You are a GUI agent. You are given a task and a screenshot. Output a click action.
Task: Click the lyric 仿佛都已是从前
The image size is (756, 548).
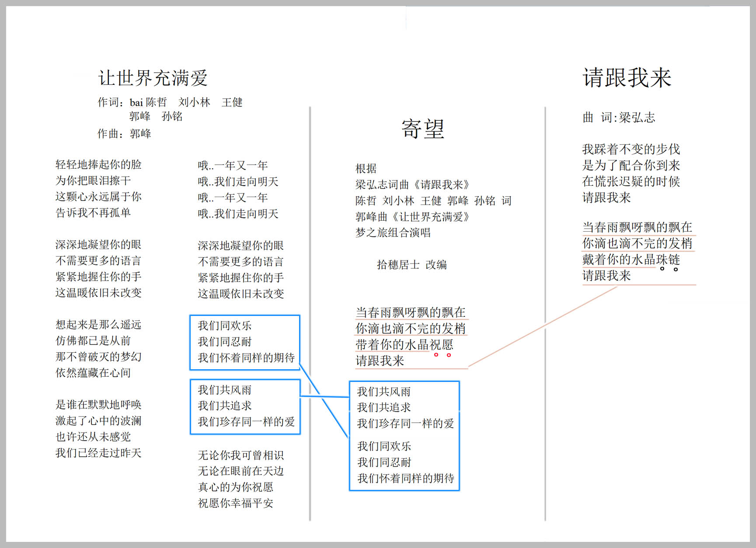click(93, 340)
